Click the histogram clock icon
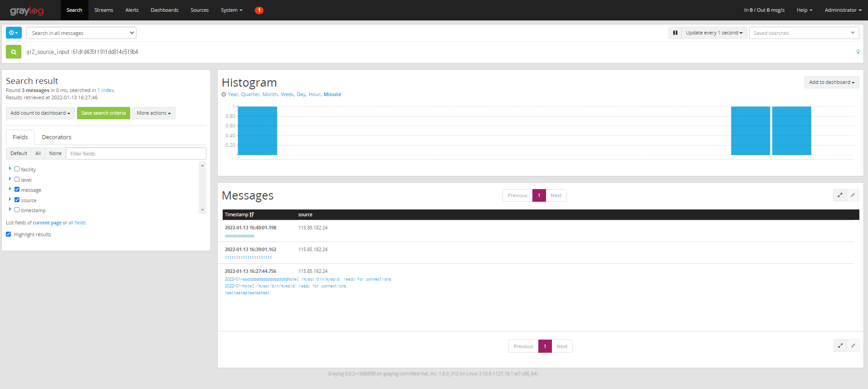 [224, 94]
